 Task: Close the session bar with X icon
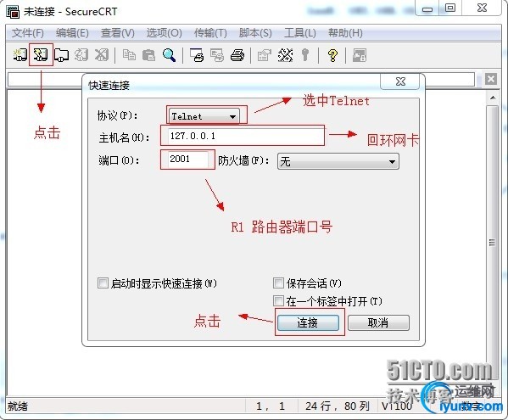[491, 79]
